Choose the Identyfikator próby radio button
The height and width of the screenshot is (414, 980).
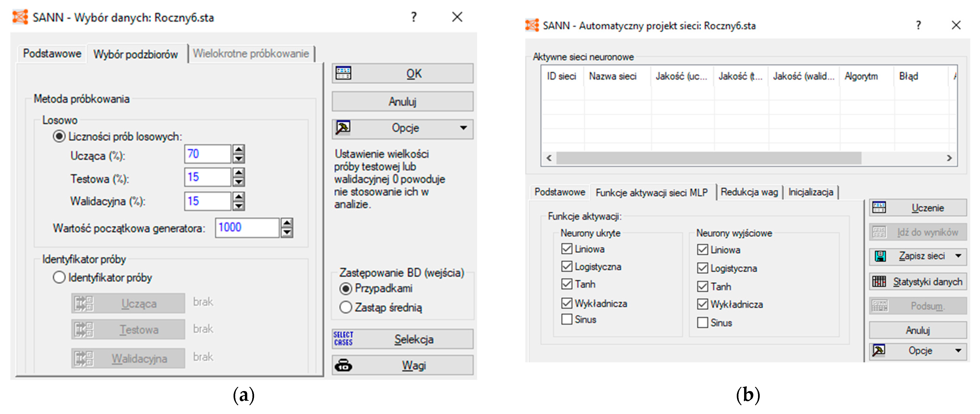pyautogui.click(x=59, y=277)
